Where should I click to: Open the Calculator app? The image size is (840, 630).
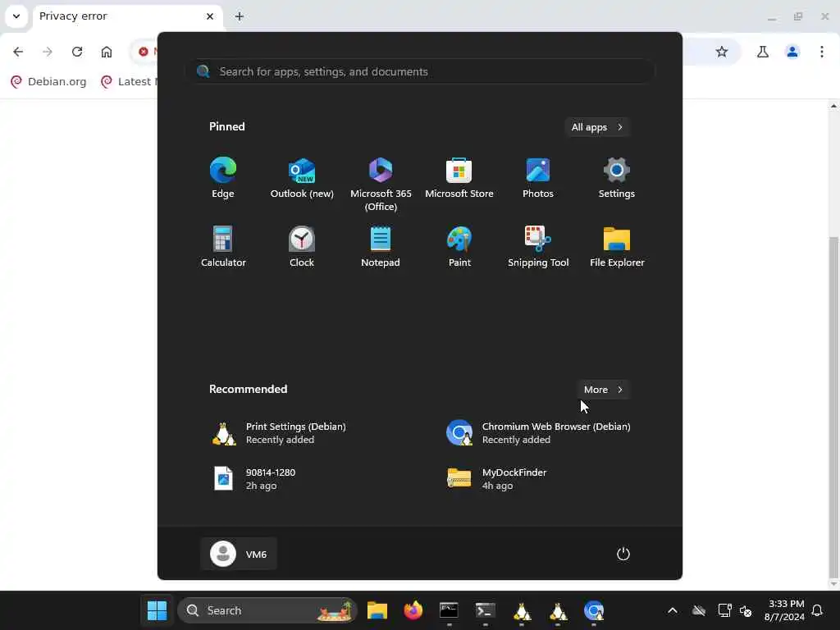pyautogui.click(x=223, y=247)
